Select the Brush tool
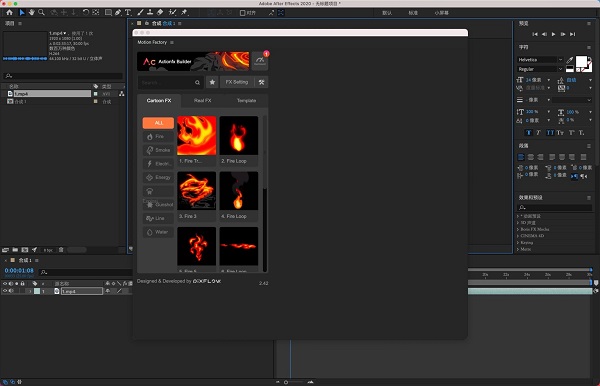This screenshot has width=600, height=386. (x=140, y=13)
